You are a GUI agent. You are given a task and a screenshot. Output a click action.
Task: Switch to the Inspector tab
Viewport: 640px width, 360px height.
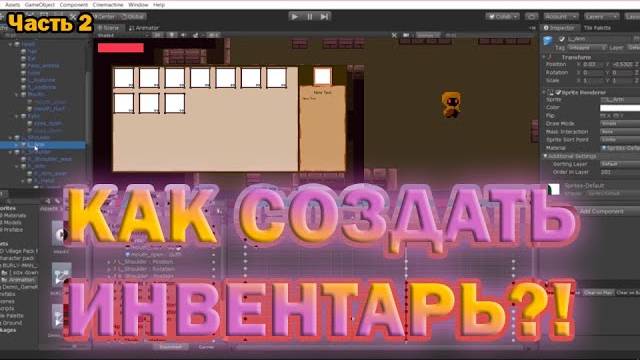559,28
